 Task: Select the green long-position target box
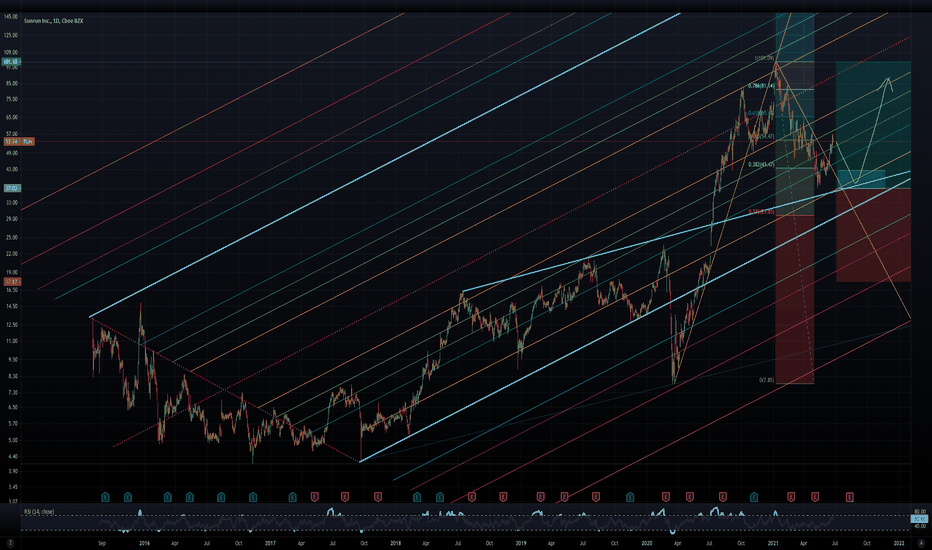click(873, 125)
